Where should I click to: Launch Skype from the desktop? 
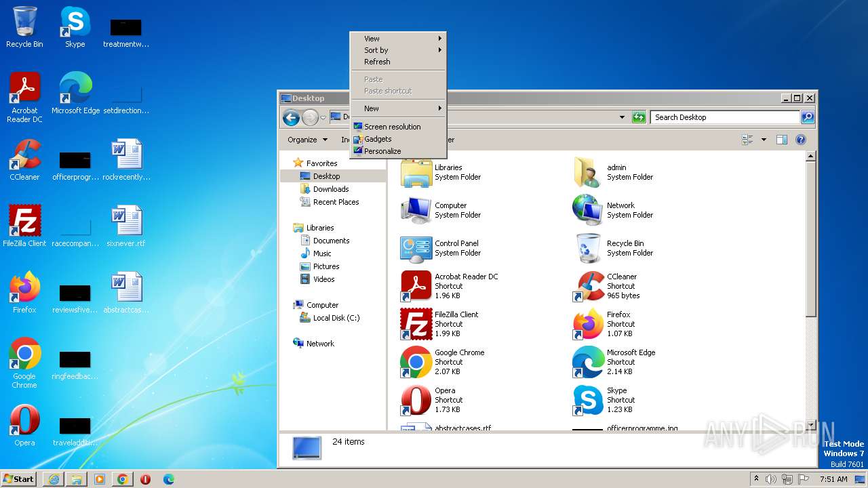click(75, 27)
